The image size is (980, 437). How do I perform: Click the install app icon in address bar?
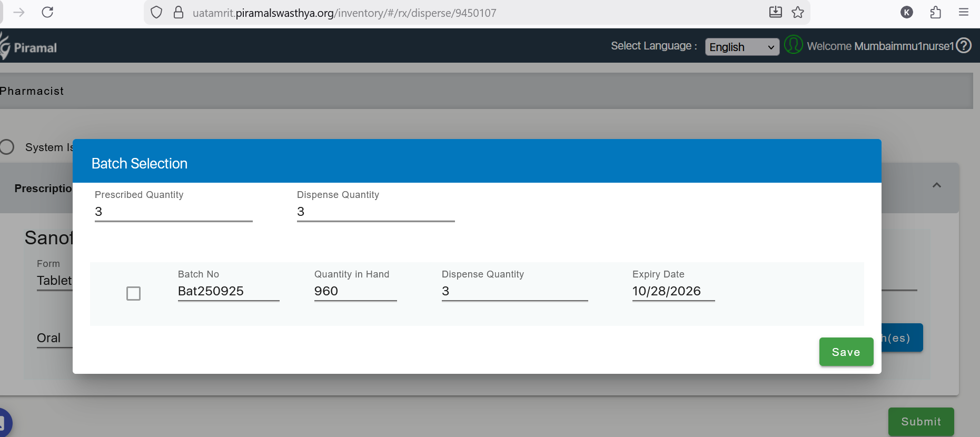point(775,12)
